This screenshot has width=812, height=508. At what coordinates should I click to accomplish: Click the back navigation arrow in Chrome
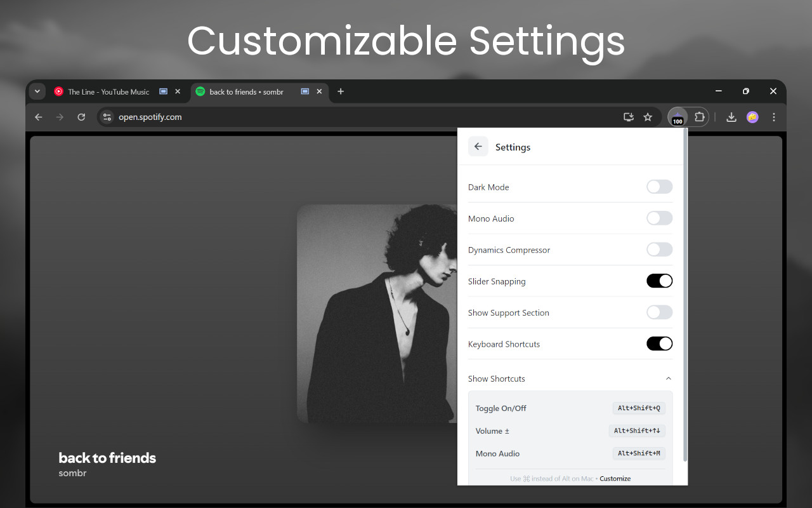pos(38,117)
